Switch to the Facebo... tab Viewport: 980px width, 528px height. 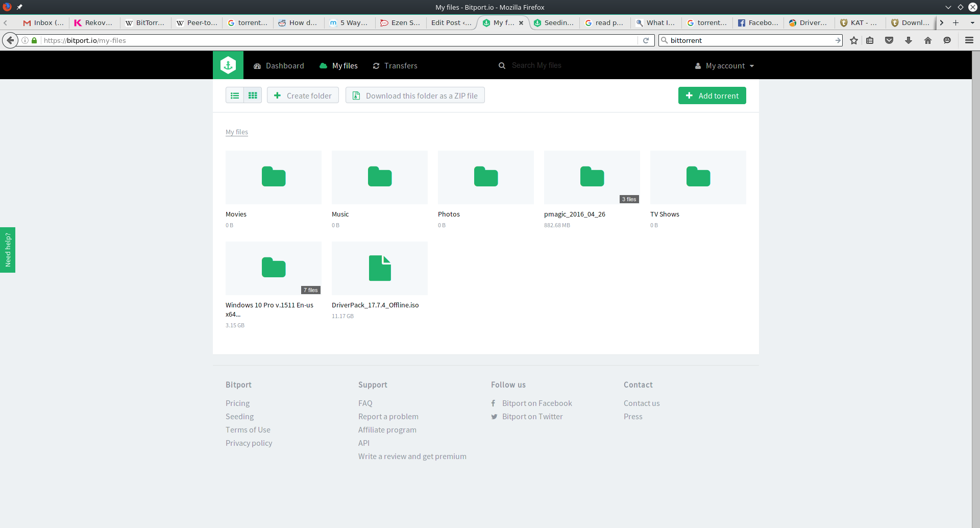pyautogui.click(x=757, y=22)
